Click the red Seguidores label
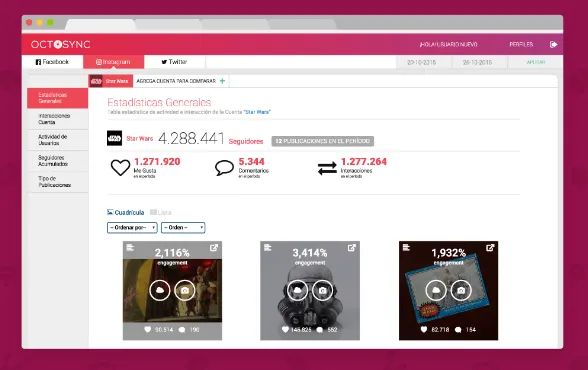This screenshot has width=588, height=370. click(246, 141)
